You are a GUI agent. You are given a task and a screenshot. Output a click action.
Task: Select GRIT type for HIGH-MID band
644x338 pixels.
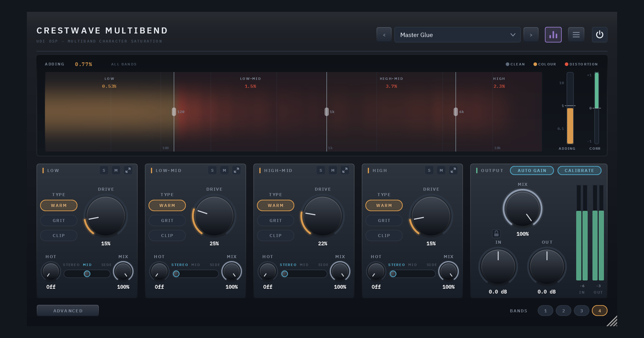[275, 221]
